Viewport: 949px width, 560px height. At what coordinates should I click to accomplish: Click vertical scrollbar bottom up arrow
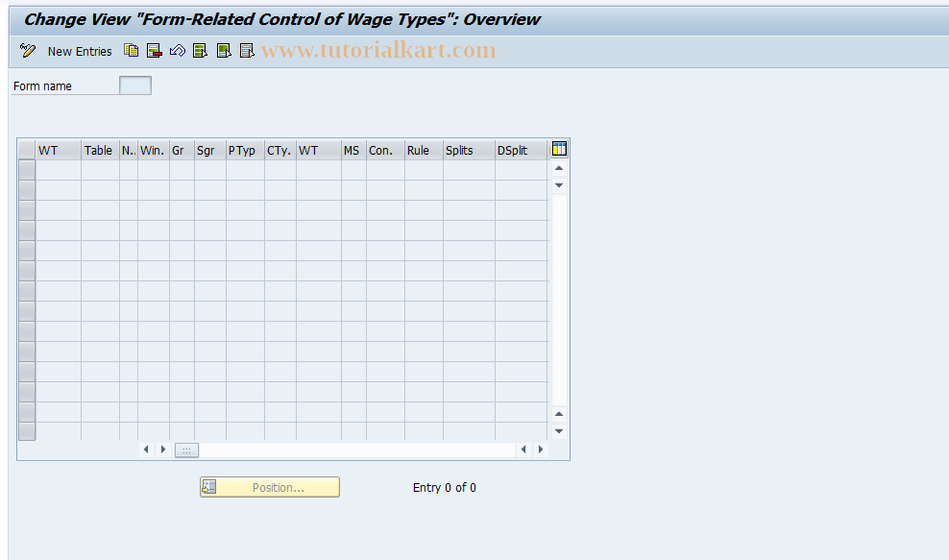(x=559, y=414)
